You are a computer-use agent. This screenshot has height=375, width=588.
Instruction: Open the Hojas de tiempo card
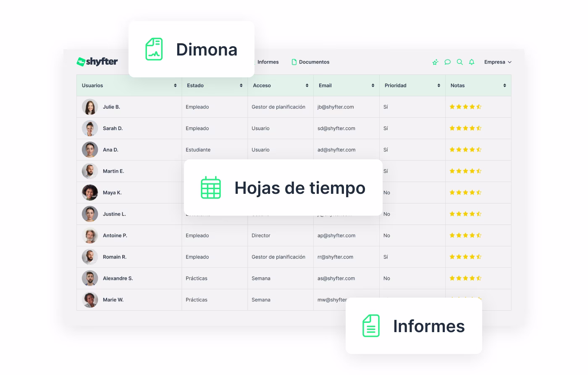pyautogui.click(x=283, y=187)
